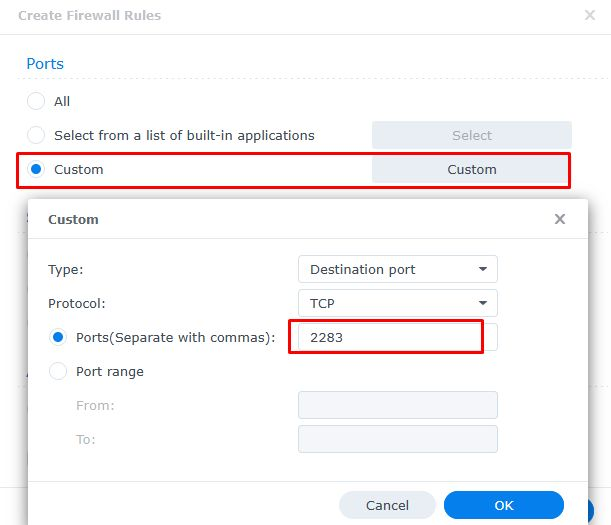This screenshot has width=611, height=525.
Task: Cancel the custom port dialog
Action: pos(387,505)
